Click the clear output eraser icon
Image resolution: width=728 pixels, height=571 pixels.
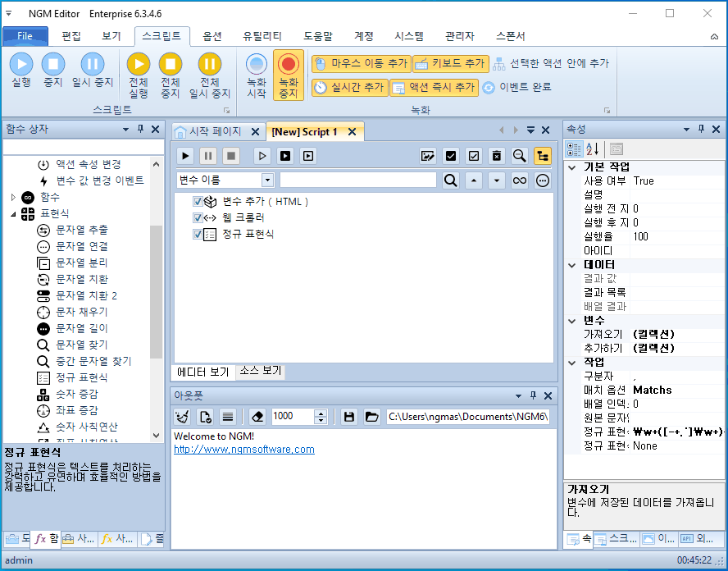(x=257, y=417)
